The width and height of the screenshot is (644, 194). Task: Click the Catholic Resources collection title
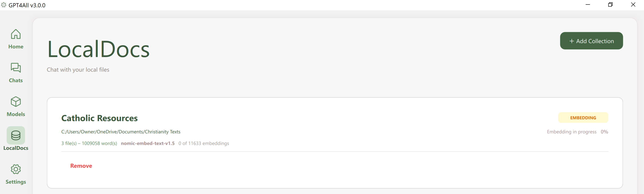[x=99, y=118]
